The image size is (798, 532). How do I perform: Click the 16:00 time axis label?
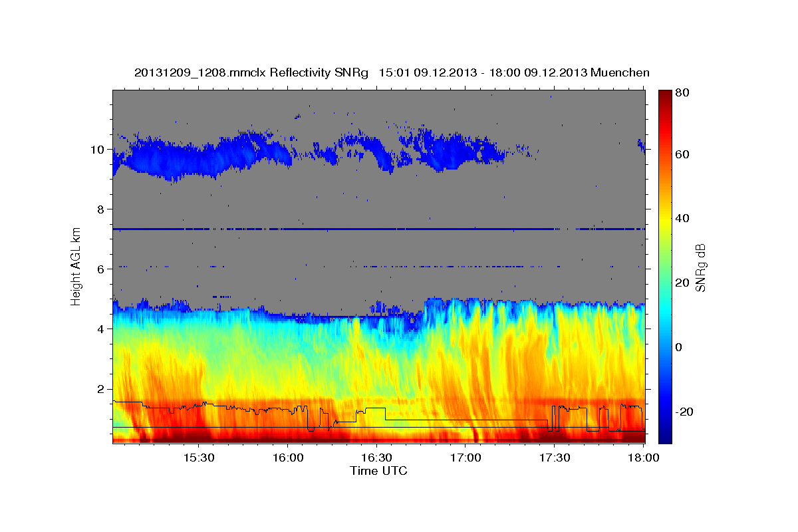pos(288,458)
